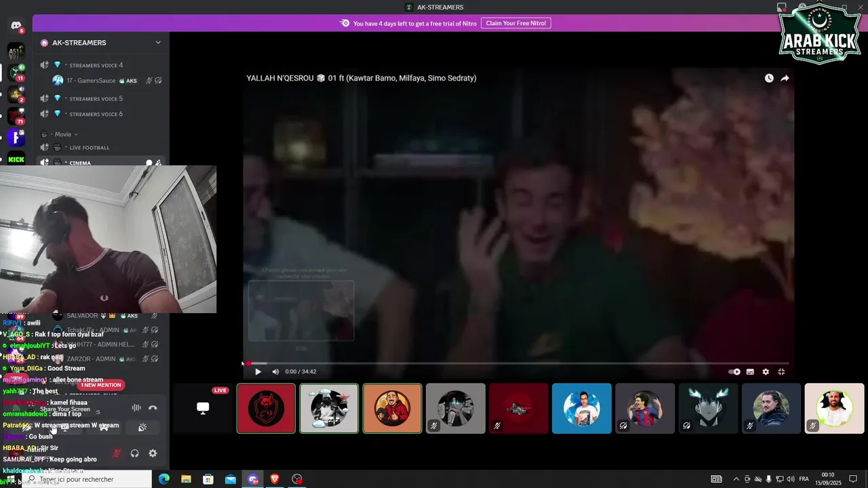This screenshot has width=868, height=488.
Task: Click the video share arrow icon
Action: pos(785,78)
